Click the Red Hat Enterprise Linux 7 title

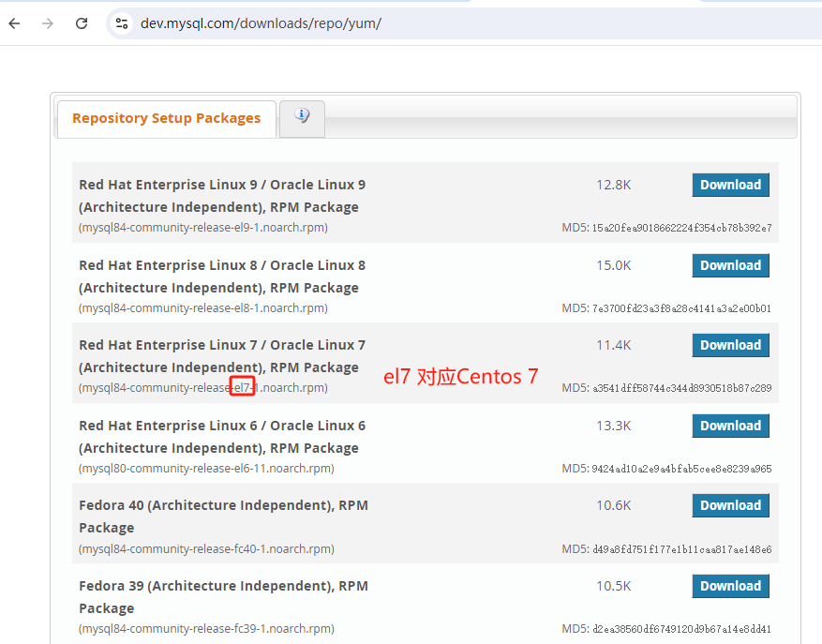coord(222,356)
